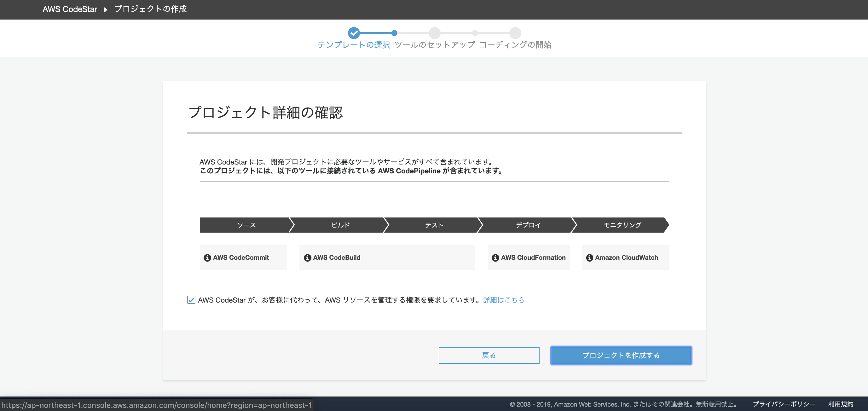Click the AWS CodeCommit label
Screen dimensions: 868x411
[241, 258]
